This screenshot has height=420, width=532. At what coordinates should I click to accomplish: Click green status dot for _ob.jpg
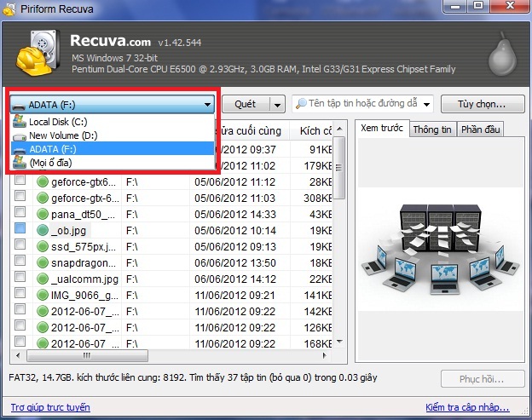tap(43, 231)
